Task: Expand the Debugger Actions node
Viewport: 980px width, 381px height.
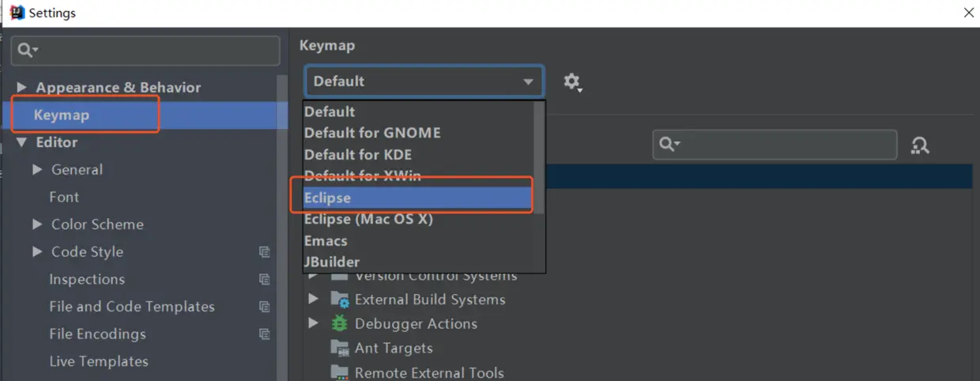Action: 314,323
